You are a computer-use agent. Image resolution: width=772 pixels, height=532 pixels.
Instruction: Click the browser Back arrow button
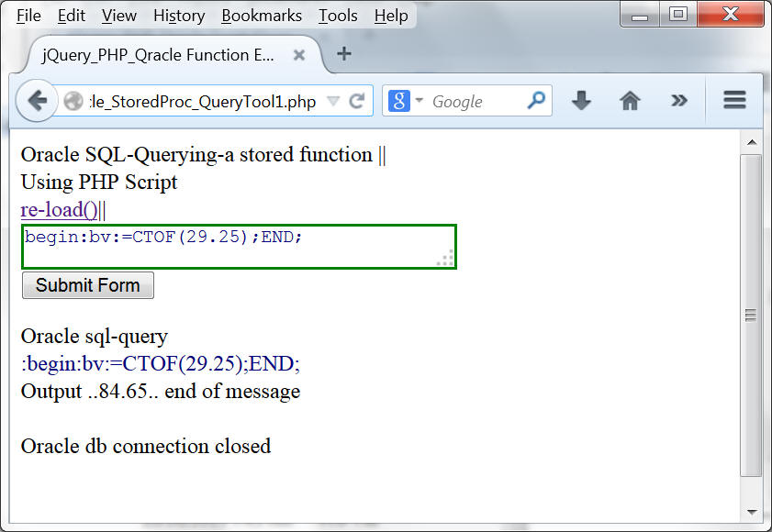click(38, 101)
